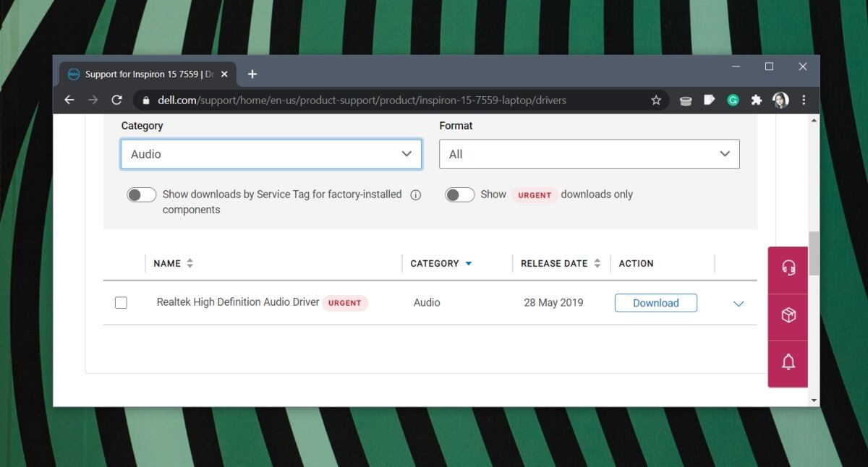Toggle Show URGENT downloads only
This screenshot has height=467, width=868.
459,194
